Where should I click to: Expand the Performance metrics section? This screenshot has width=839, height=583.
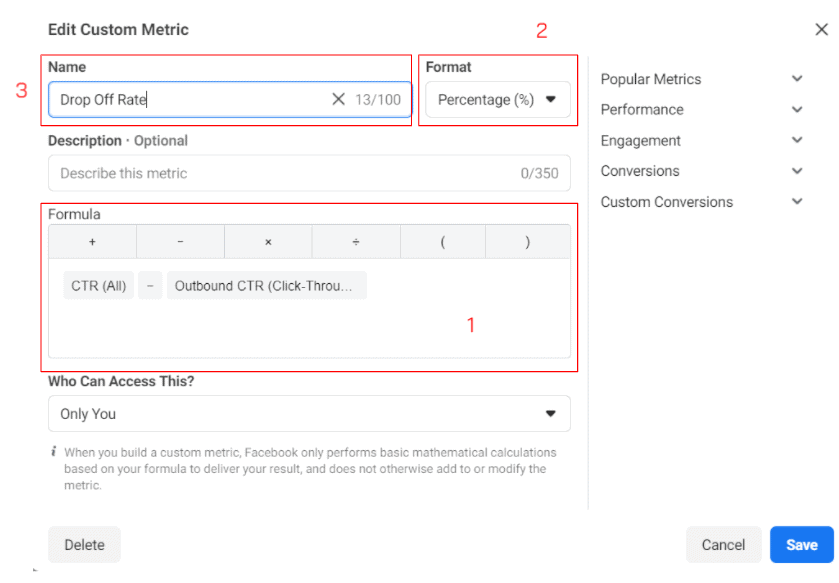(x=701, y=110)
